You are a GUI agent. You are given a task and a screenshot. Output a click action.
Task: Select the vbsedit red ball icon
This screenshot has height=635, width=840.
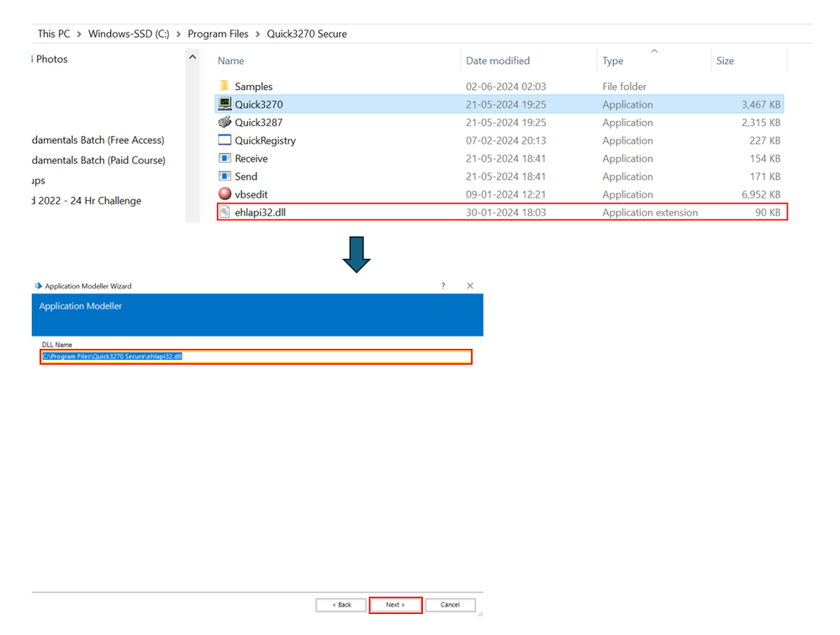click(x=225, y=194)
